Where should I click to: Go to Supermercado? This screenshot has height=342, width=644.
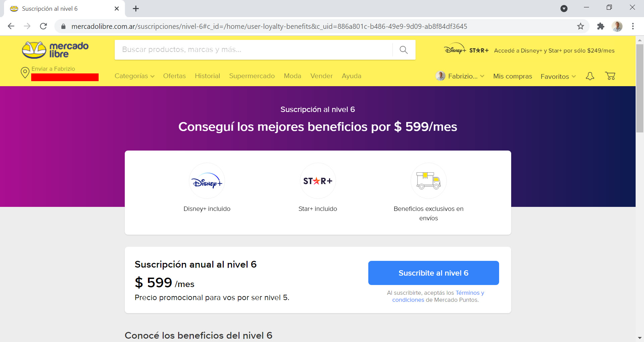coord(252,76)
